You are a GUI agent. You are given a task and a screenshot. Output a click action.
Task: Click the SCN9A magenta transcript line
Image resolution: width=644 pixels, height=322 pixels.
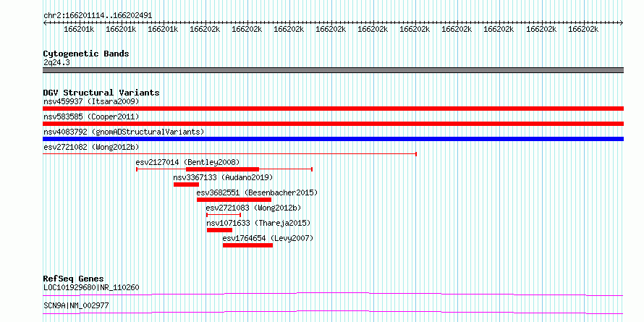click(333, 312)
